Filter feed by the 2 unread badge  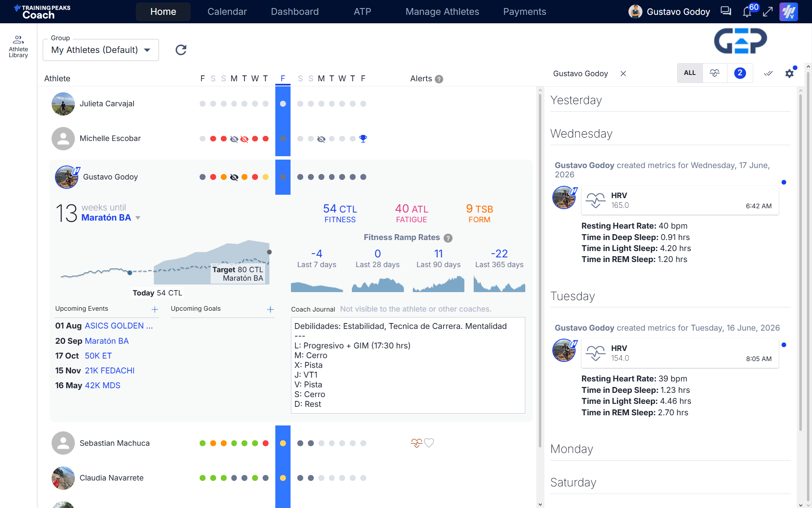pos(740,73)
